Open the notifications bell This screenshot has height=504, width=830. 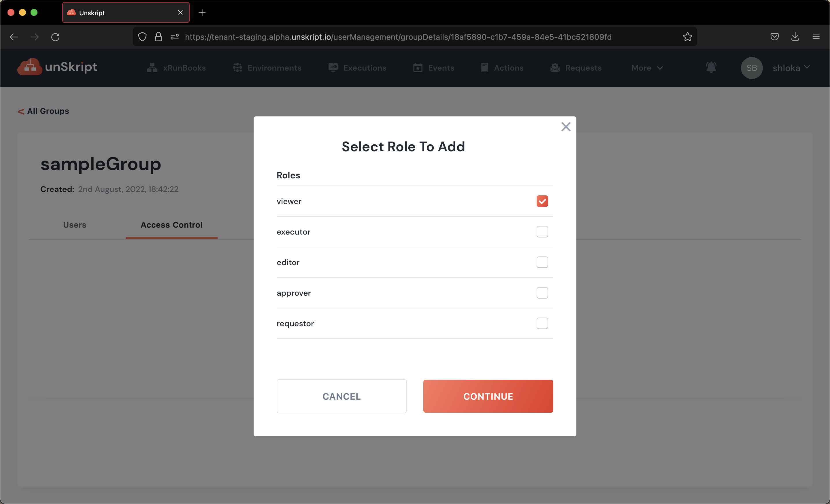pyautogui.click(x=711, y=67)
